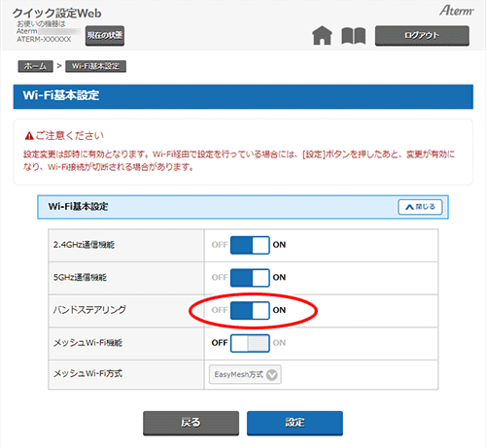Toggle the 2.4GHz通信機能 switch
Image resolution: width=486 pixels, height=448 pixels.
[x=250, y=245]
